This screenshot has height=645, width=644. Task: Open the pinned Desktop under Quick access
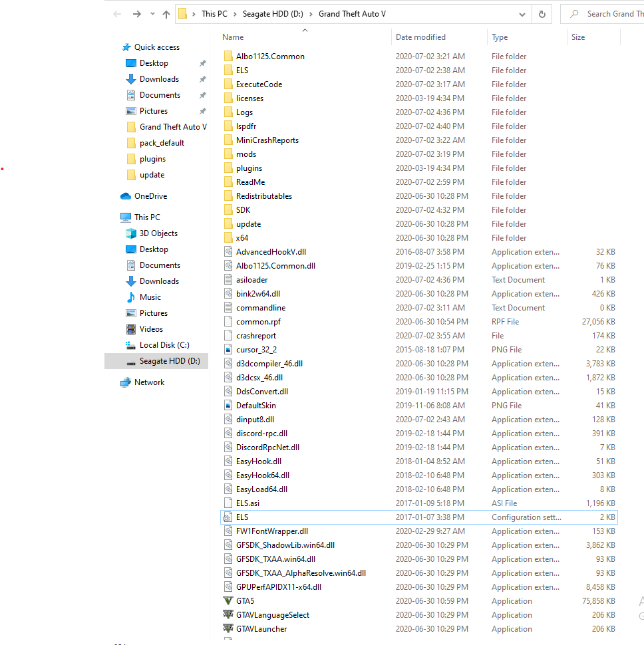154,63
